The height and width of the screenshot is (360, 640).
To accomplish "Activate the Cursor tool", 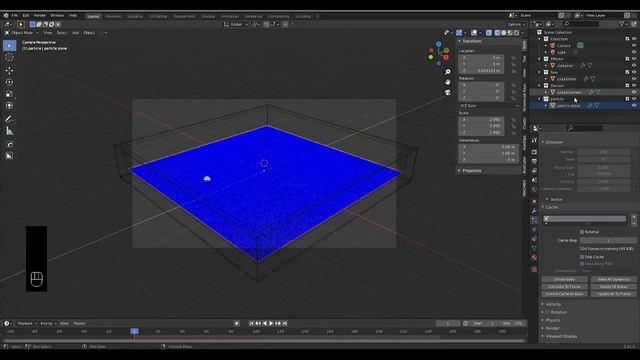I will [9, 58].
